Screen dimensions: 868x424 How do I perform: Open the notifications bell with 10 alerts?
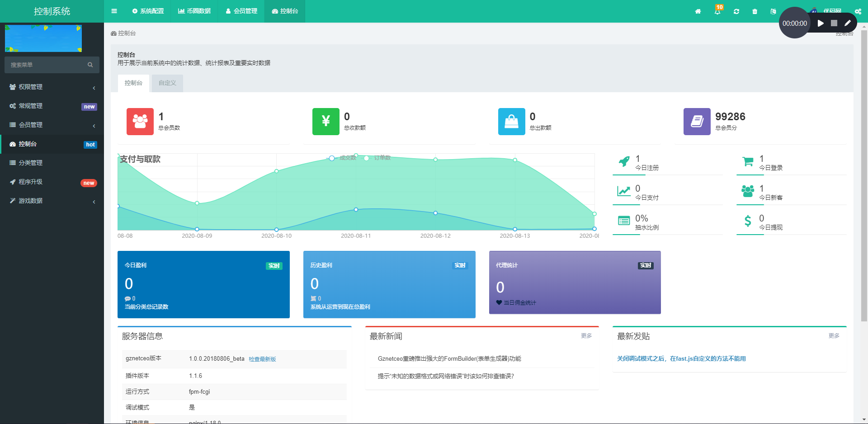717,11
